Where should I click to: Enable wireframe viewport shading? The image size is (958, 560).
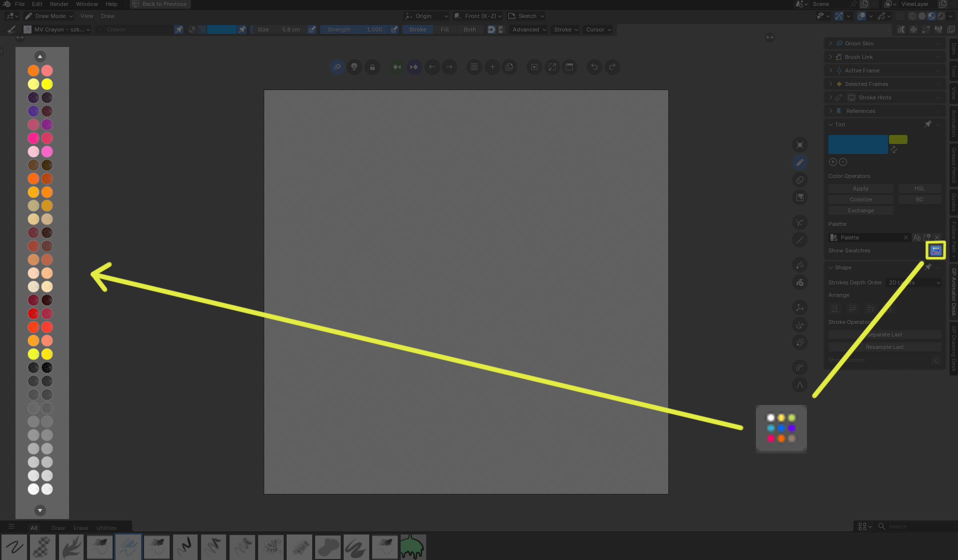pyautogui.click(x=912, y=16)
